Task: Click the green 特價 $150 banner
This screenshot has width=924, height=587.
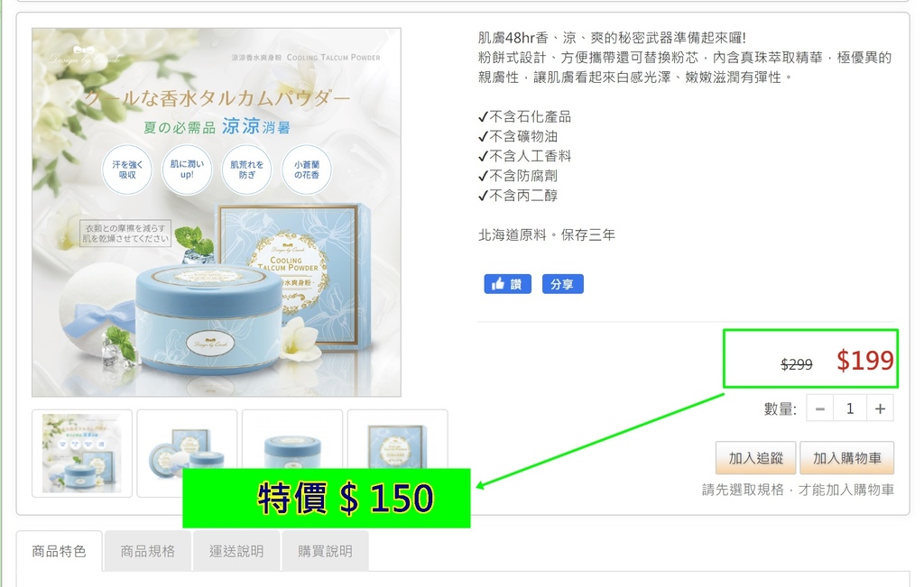Action: click(x=327, y=498)
